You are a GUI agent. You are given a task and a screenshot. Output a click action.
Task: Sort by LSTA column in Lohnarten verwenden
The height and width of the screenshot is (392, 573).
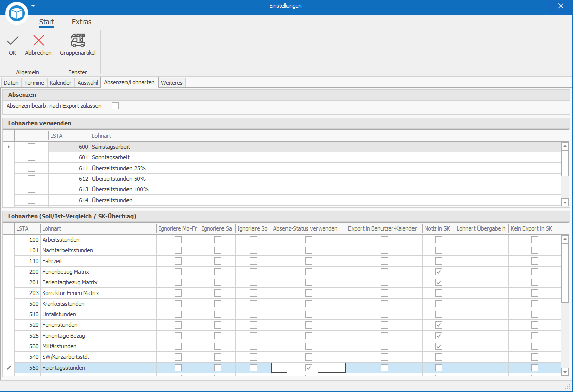click(69, 136)
